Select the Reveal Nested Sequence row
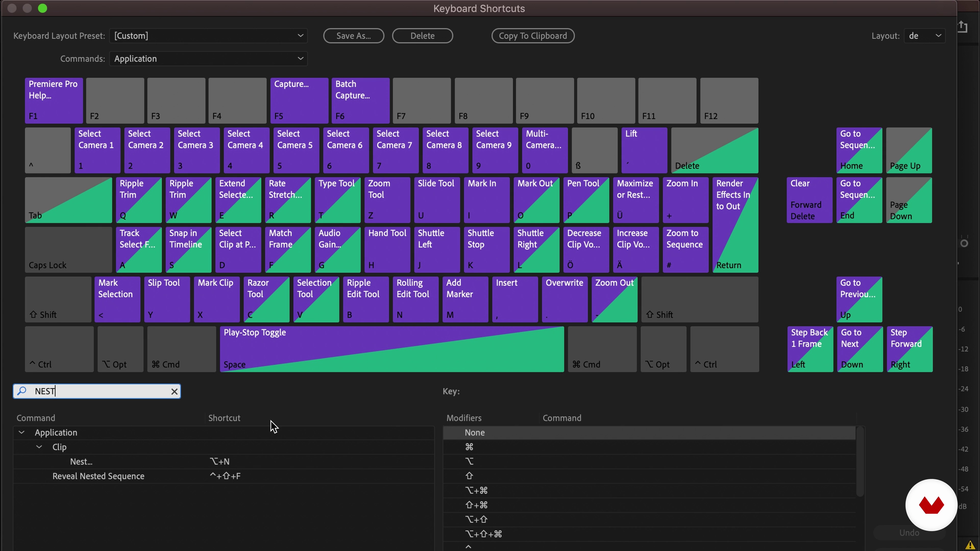 (x=224, y=476)
